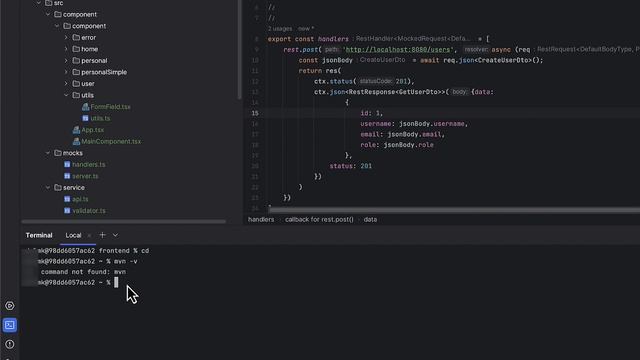Close the Local terminal tab
Screen dimensions: 640x360
pyautogui.click(x=89, y=236)
